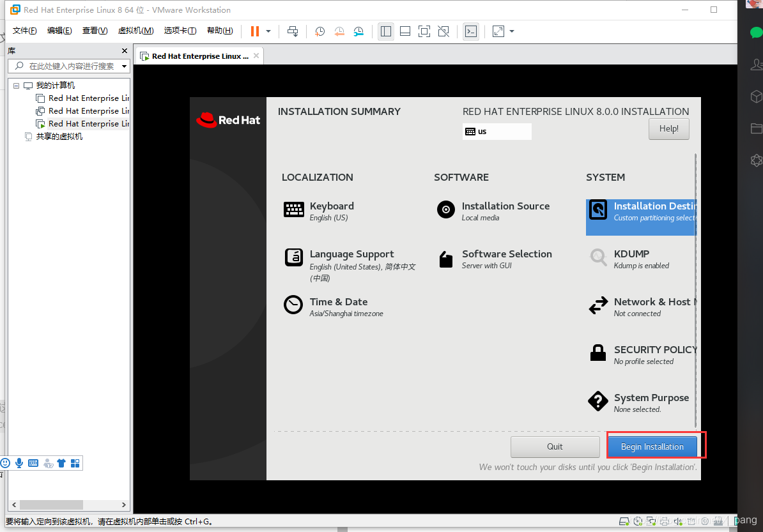Switch to Unity mode
Screen dimensions: 763x532
[443, 31]
